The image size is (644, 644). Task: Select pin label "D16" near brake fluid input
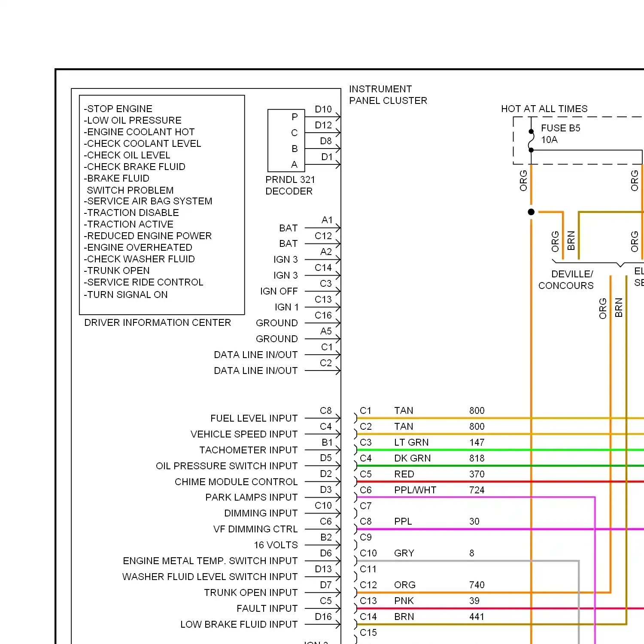pos(323,617)
